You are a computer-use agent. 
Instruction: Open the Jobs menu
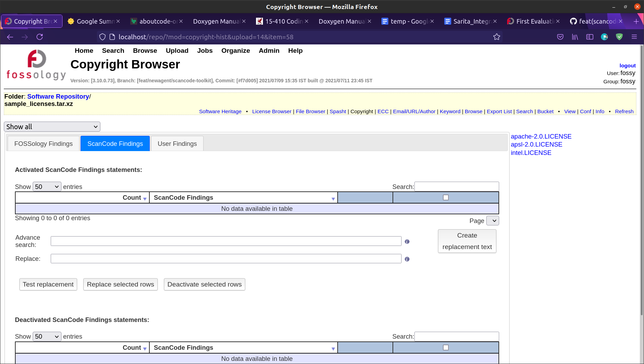[x=205, y=51]
